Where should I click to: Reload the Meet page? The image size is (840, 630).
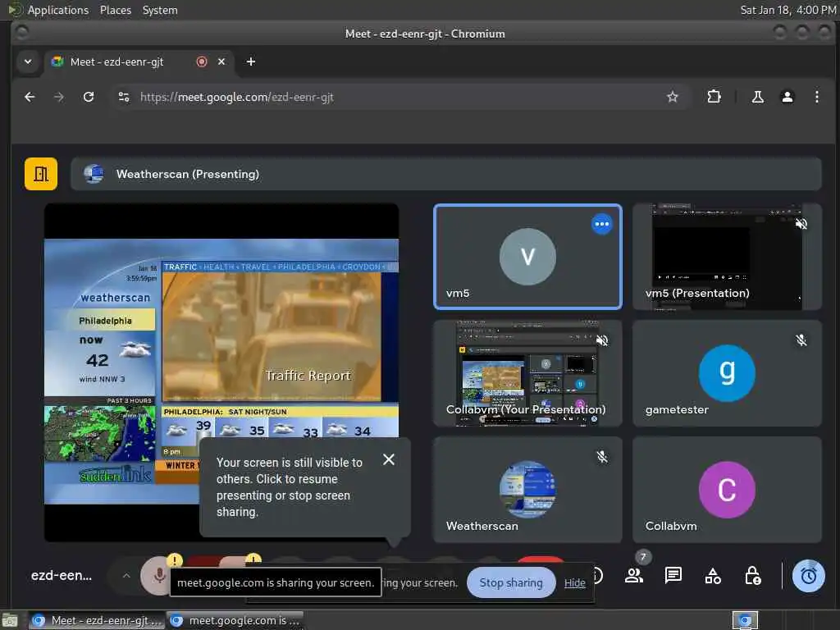(x=89, y=97)
